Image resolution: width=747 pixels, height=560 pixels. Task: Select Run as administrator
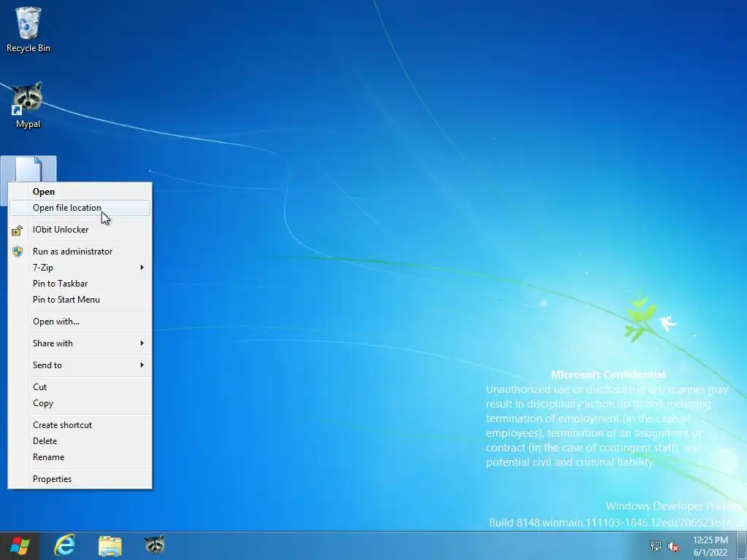pyautogui.click(x=80, y=252)
